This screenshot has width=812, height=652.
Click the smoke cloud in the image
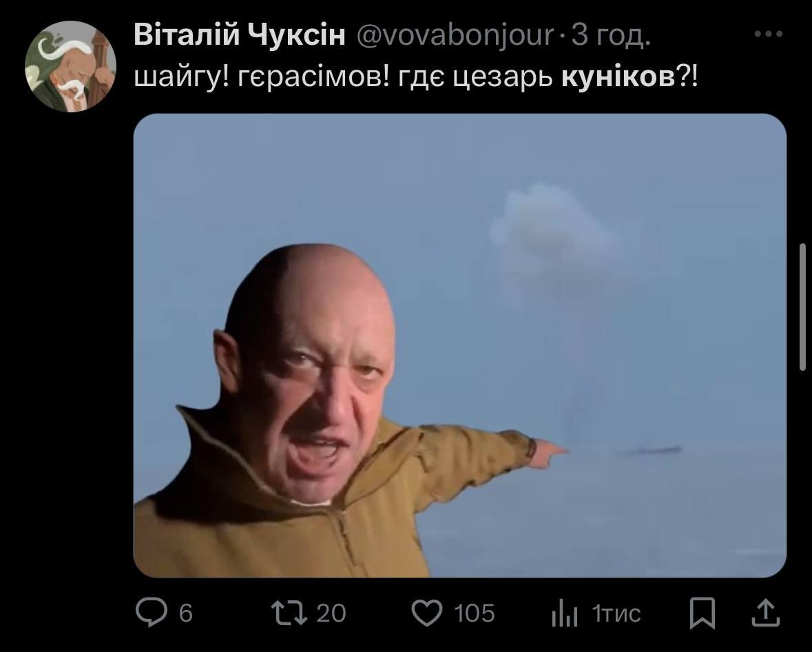pos(553,233)
